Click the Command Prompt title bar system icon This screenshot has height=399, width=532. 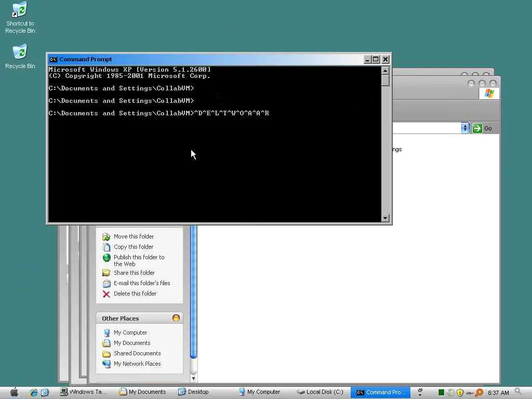click(x=54, y=59)
